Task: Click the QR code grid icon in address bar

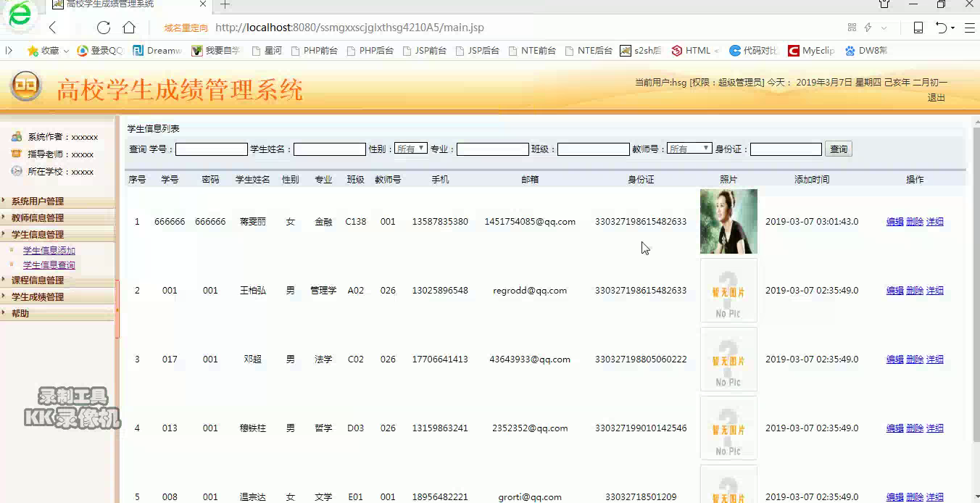Action: pos(852,28)
